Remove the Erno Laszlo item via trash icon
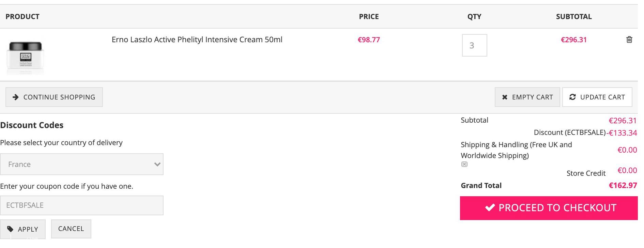Viewport: 644px width, 248px height. pyautogui.click(x=629, y=40)
